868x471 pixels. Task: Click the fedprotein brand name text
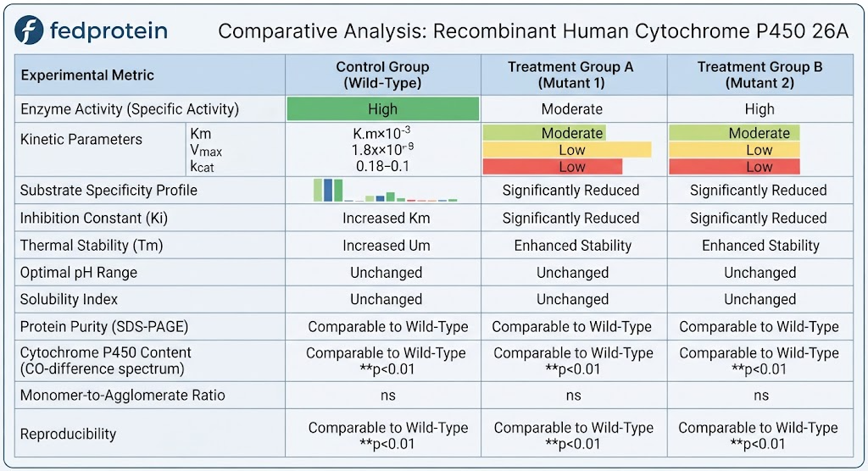click(108, 30)
